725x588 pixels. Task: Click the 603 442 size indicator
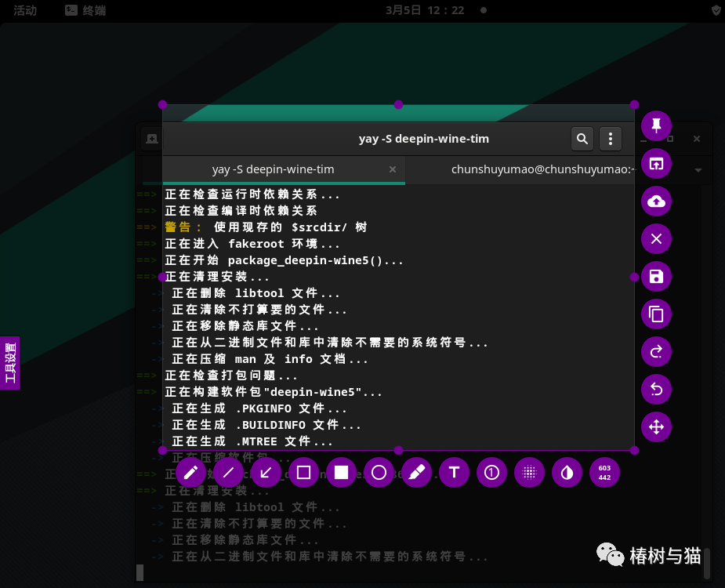click(x=605, y=472)
